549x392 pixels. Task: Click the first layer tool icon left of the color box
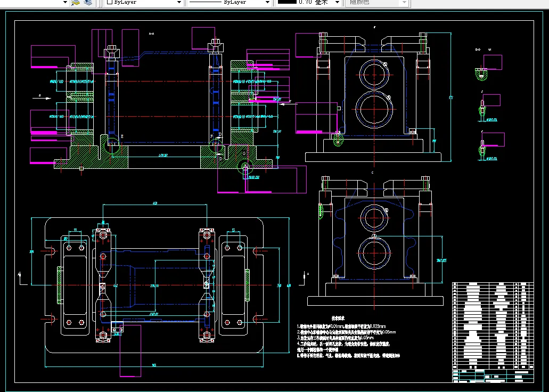(x=76, y=3)
